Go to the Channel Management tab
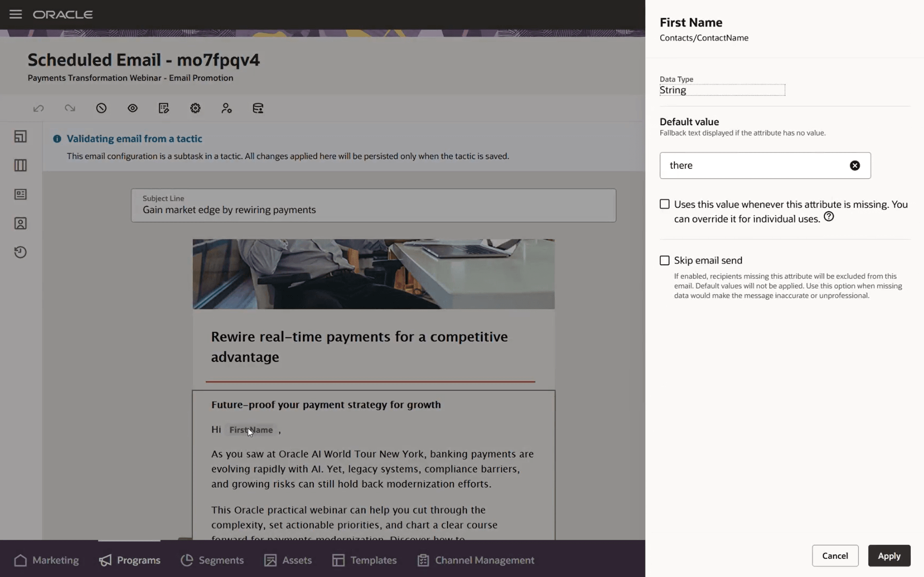The image size is (924, 577). point(476,560)
